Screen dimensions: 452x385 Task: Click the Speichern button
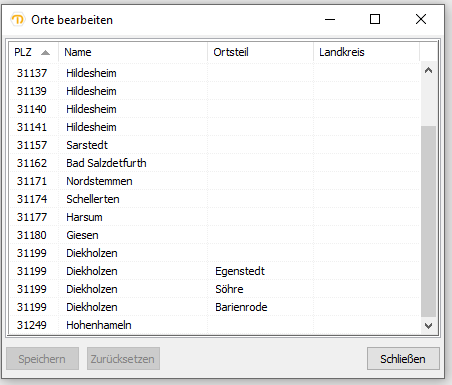click(42, 359)
